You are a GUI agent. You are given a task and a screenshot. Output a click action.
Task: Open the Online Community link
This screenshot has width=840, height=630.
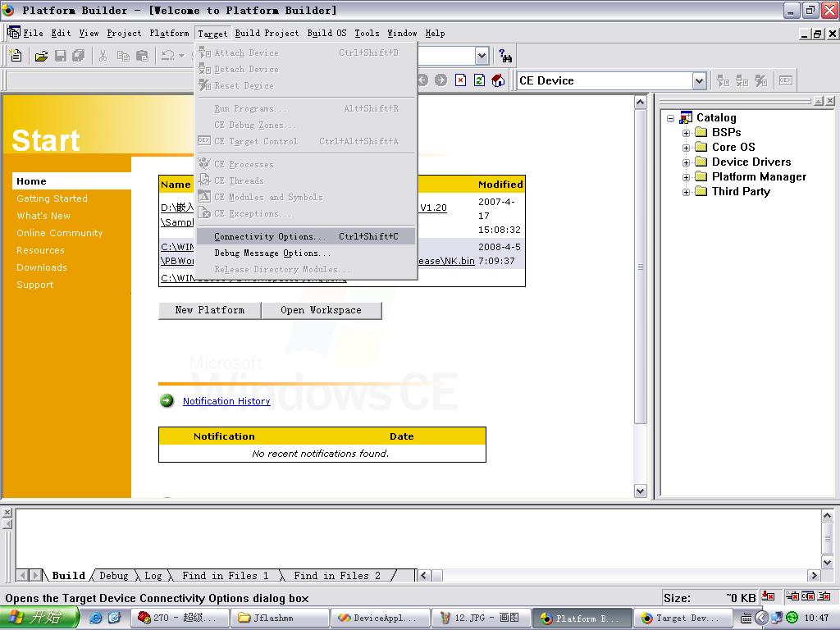[59, 233]
